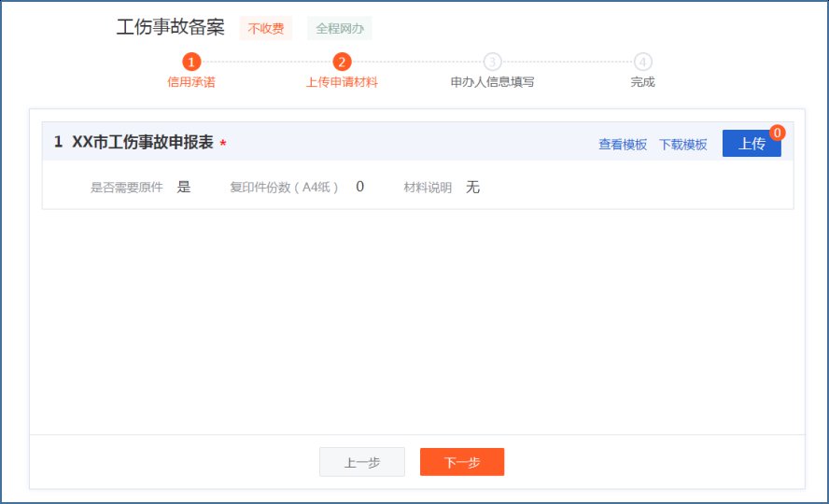
Task: Click the orange badge showing 0 on 上传
Action: [777, 133]
